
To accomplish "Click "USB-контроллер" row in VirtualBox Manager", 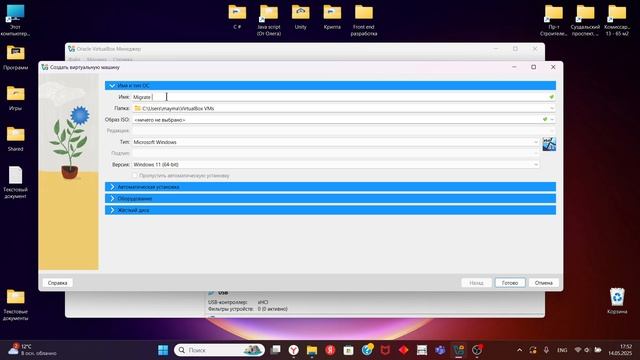I will pyautogui.click(x=238, y=302).
